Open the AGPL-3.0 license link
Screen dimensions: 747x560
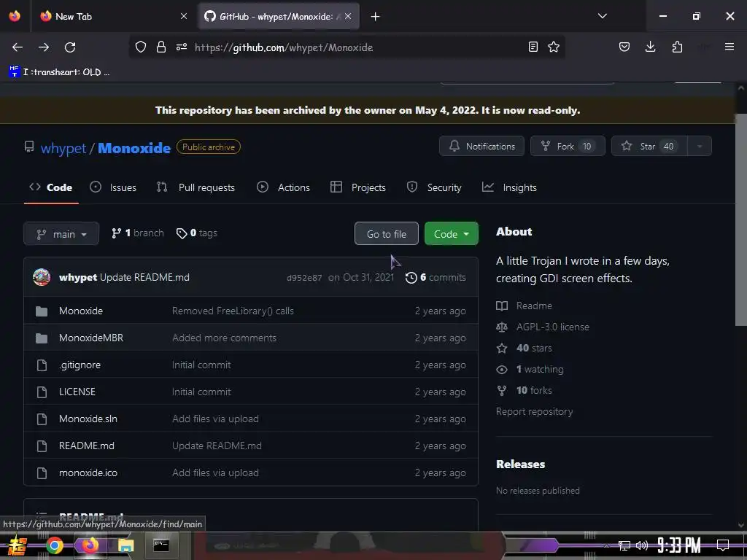[x=543, y=327]
